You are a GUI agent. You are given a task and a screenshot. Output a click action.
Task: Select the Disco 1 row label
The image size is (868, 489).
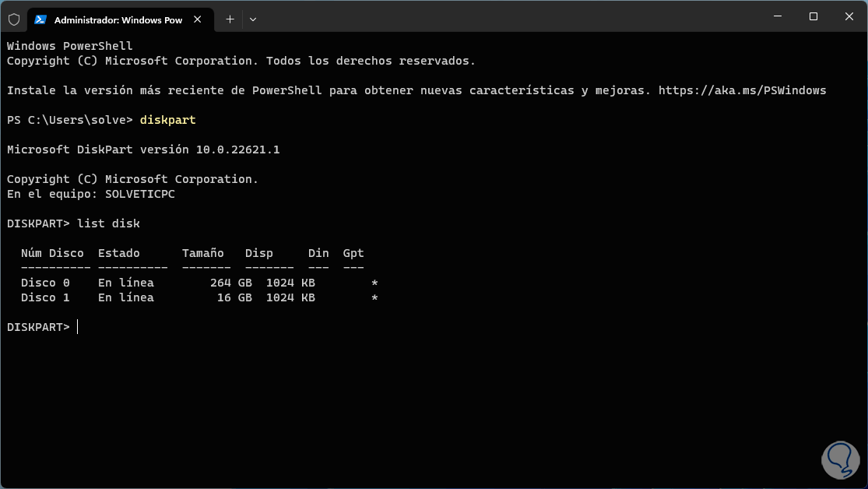click(45, 298)
